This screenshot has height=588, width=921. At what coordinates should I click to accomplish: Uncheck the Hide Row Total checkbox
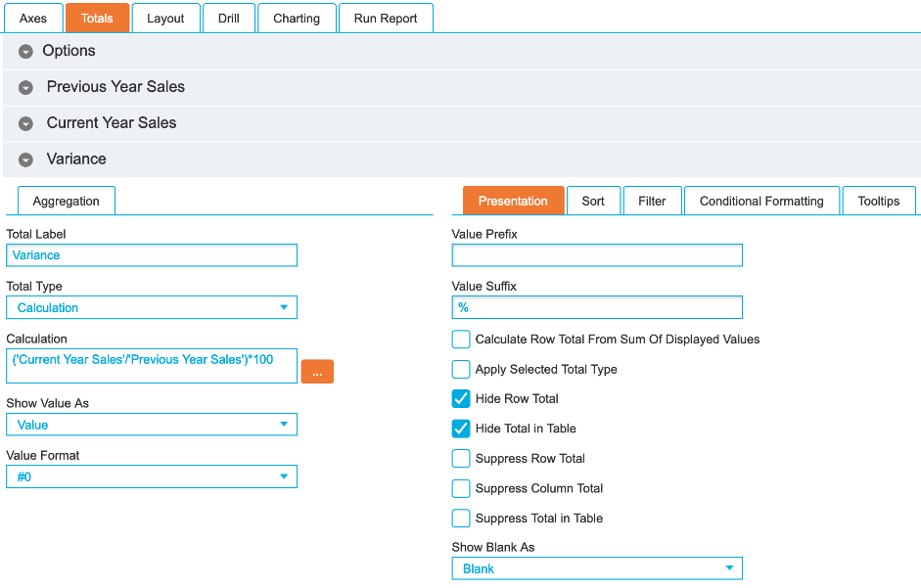point(461,399)
